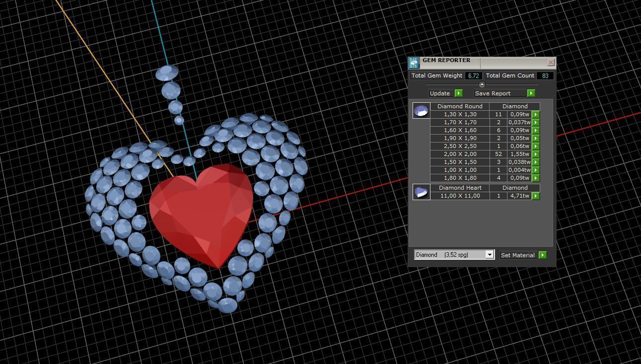Viewport: 641px width, 364px height.
Task: Click the 1,60 X 1,60 size cell
Action: tap(460, 130)
